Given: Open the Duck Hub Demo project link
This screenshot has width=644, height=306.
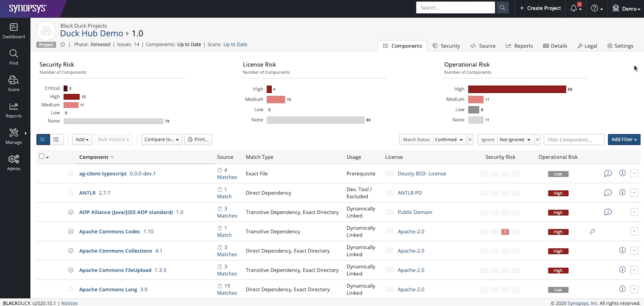Looking at the screenshot, I should click(x=92, y=33).
